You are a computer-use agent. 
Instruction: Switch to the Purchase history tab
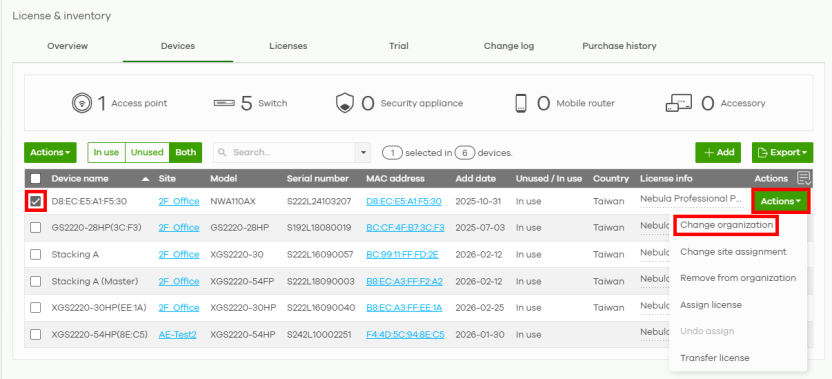[x=619, y=46]
